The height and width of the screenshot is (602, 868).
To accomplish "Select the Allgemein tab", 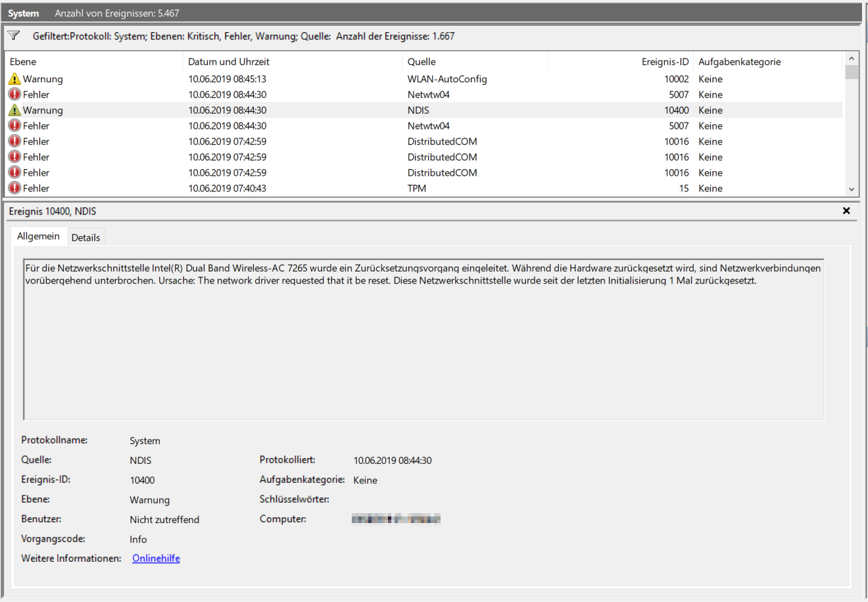I will (38, 236).
